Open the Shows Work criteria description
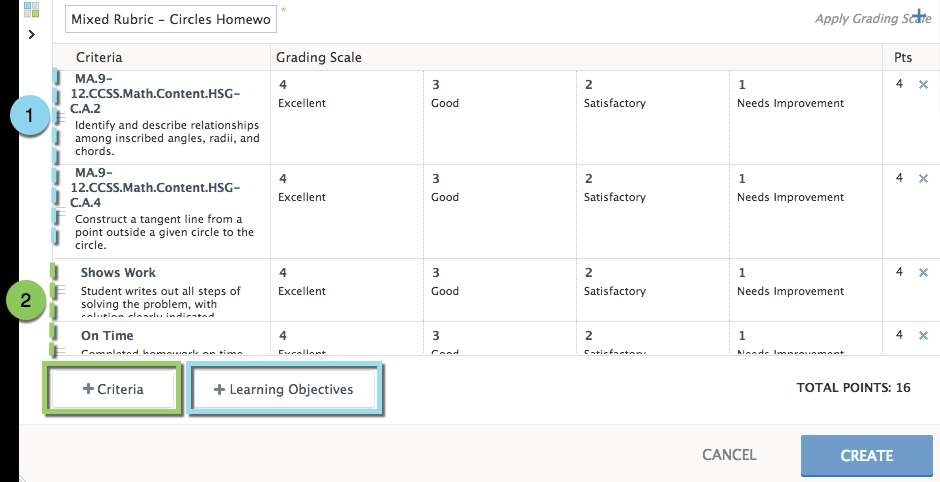This screenshot has height=482, width=940. pos(160,303)
